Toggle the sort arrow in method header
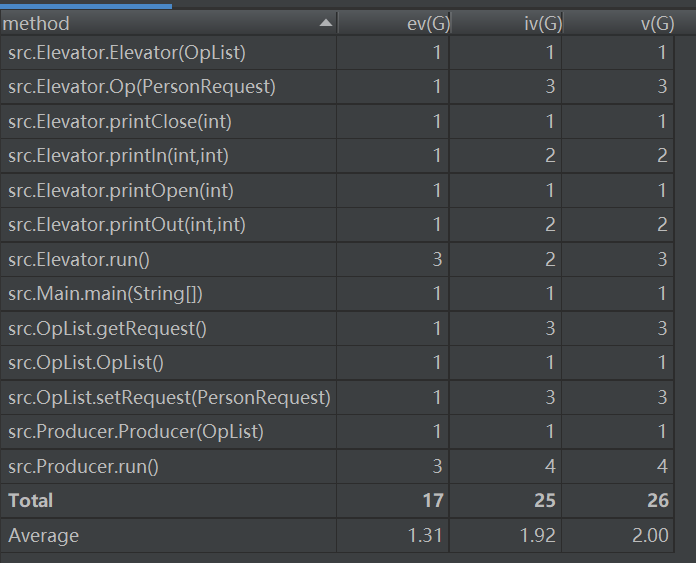 pyautogui.click(x=326, y=23)
